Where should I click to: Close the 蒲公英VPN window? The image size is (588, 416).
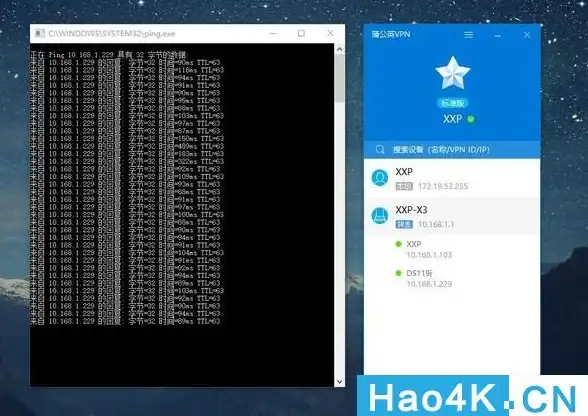(x=527, y=35)
